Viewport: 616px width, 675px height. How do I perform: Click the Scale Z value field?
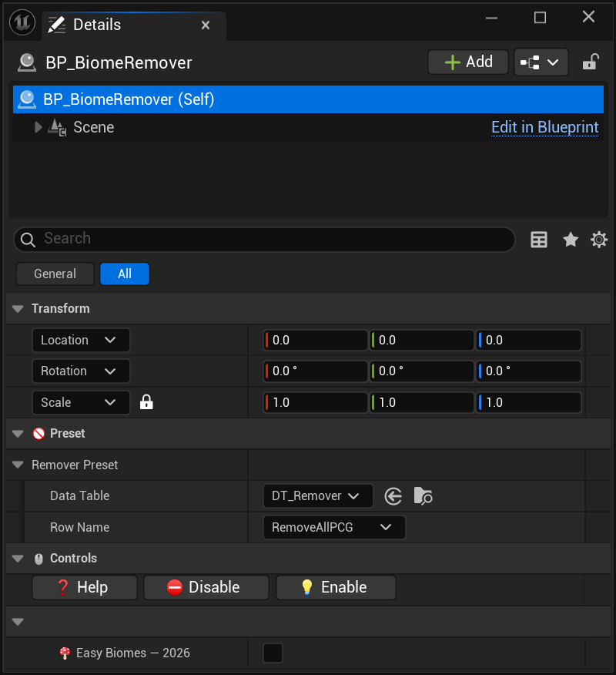(x=529, y=402)
